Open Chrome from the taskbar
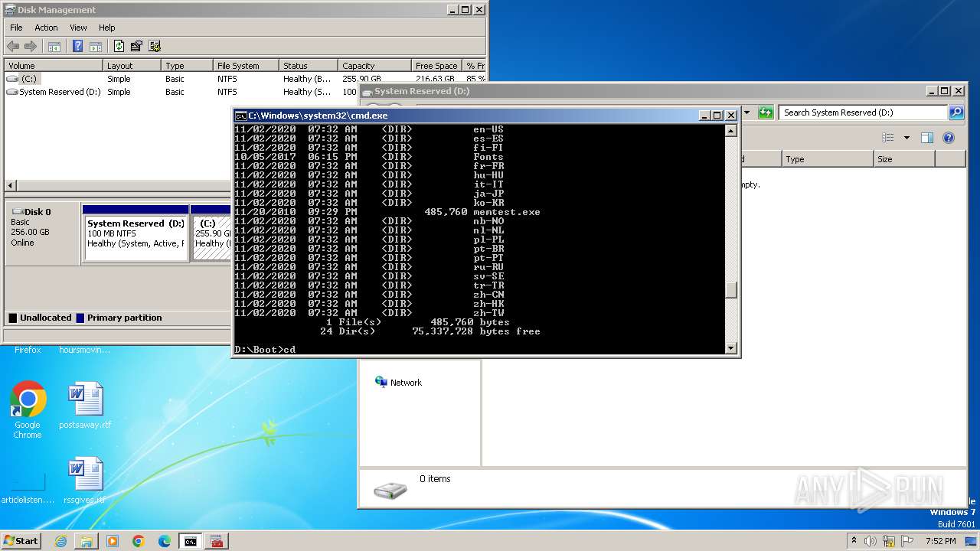Viewport: 980px width, 551px height. pos(139,541)
